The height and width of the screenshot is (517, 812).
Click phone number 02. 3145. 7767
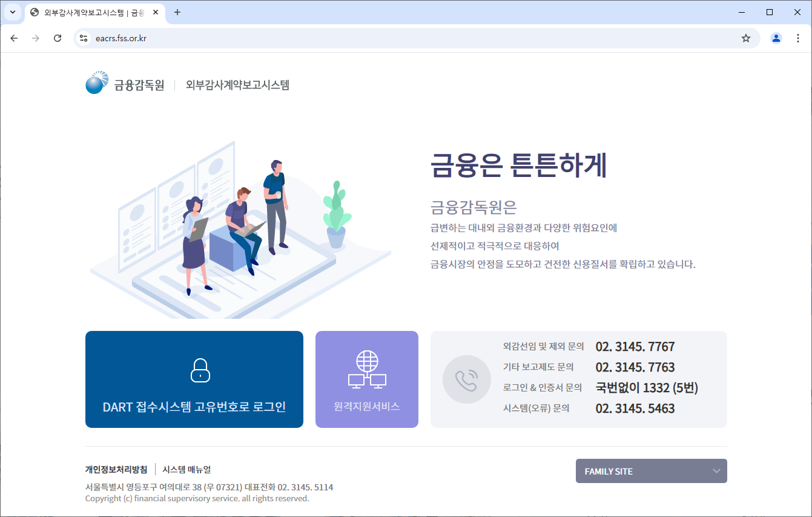coord(635,347)
